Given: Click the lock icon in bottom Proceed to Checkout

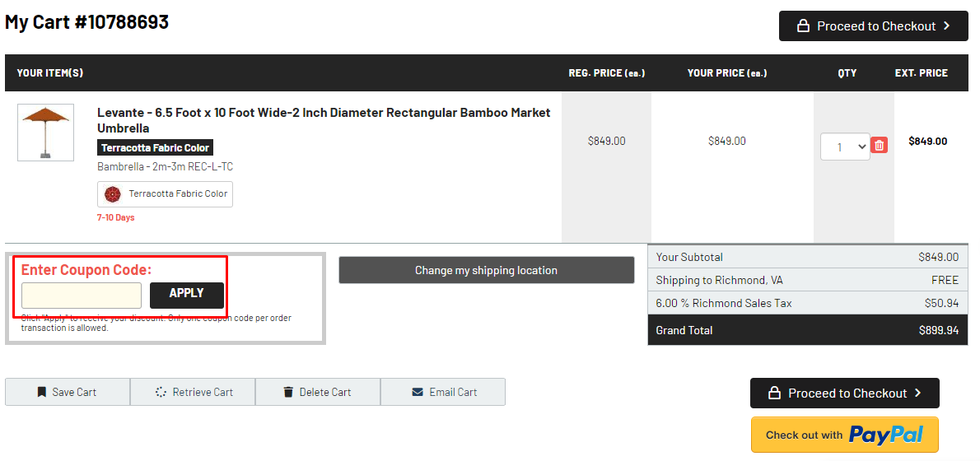Looking at the screenshot, I should 774,393.
